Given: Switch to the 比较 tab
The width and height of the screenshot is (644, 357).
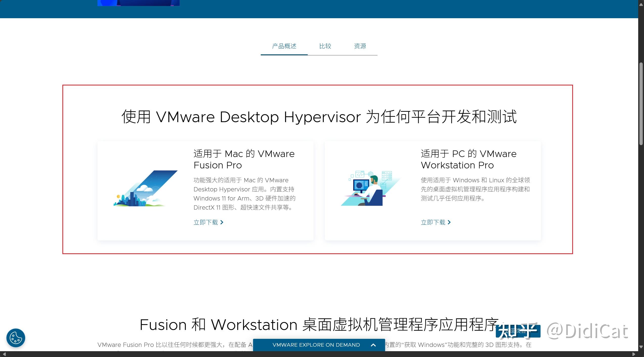Looking at the screenshot, I should [x=325, y=46].
